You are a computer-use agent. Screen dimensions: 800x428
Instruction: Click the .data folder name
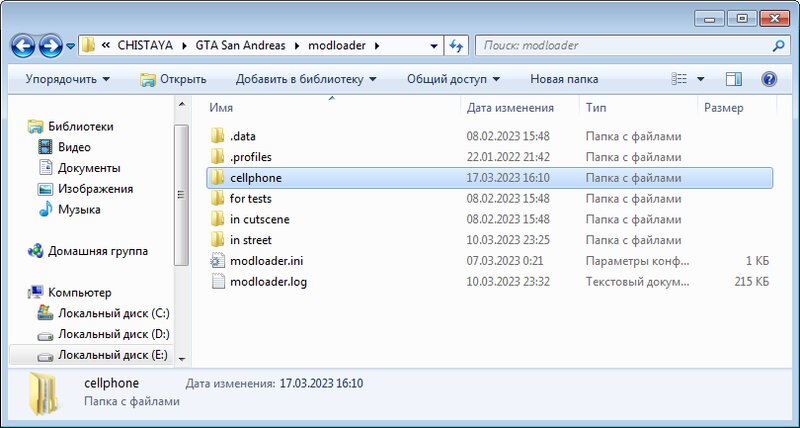(242, 136)
